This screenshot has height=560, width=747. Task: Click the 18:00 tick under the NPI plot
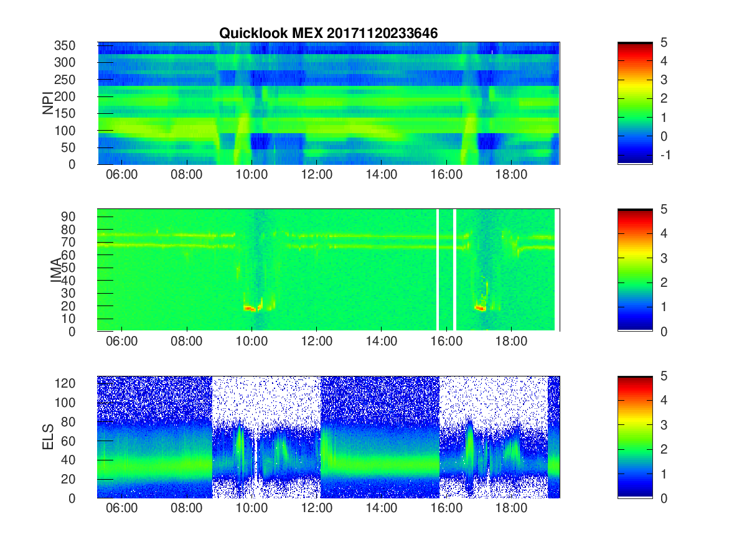511,175
